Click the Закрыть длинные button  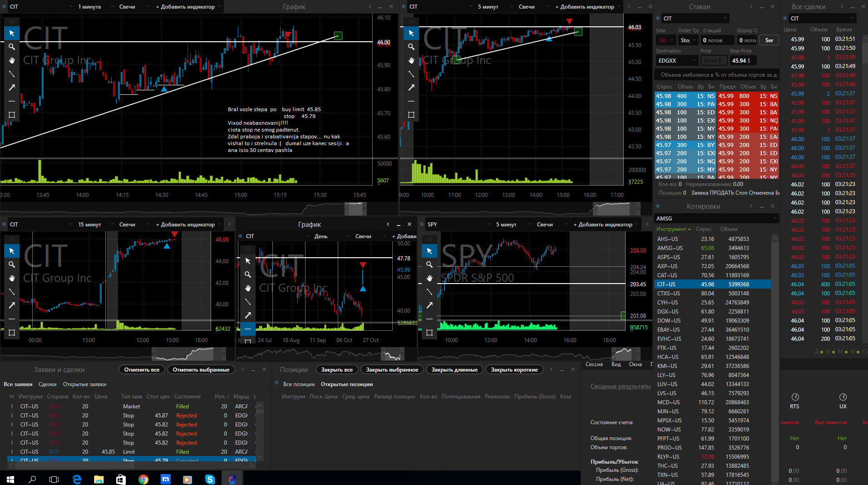(454, 370)
